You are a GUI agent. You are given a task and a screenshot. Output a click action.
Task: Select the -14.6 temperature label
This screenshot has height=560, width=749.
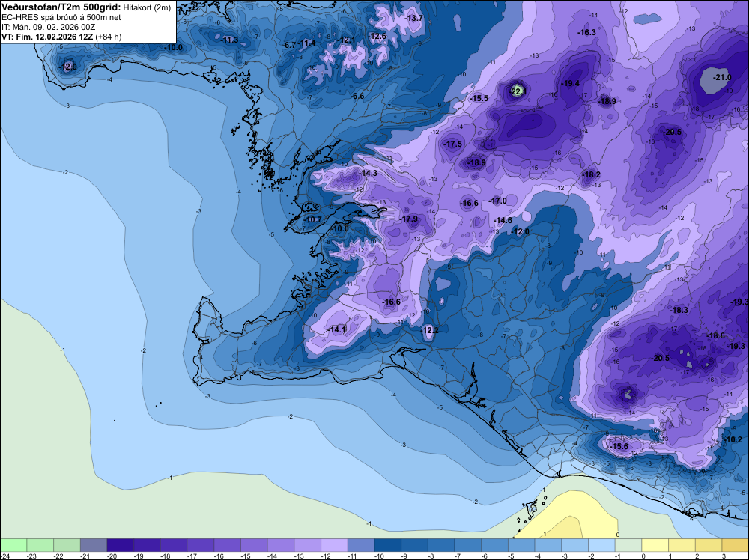(503, 220)
